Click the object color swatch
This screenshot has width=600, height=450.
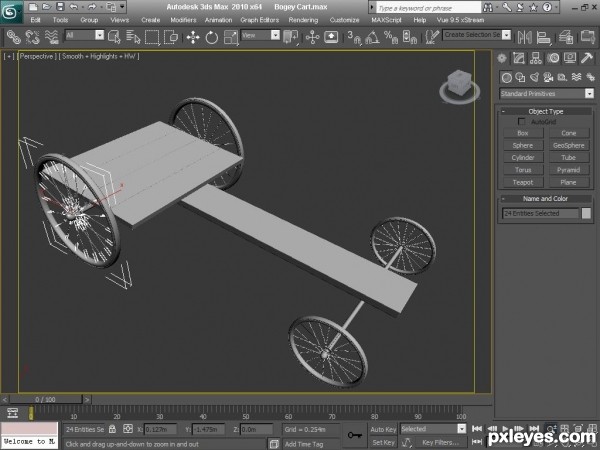[586, 213]
